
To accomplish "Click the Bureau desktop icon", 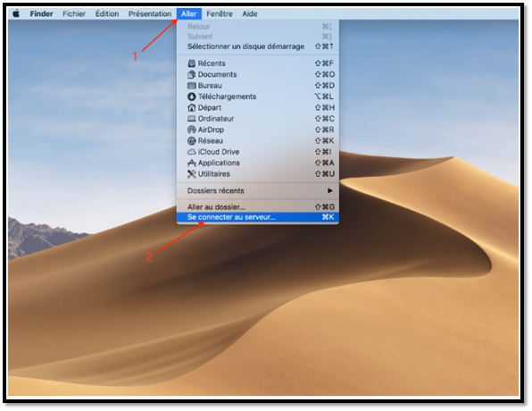I will pyautogui.click(x=192, y=86).
